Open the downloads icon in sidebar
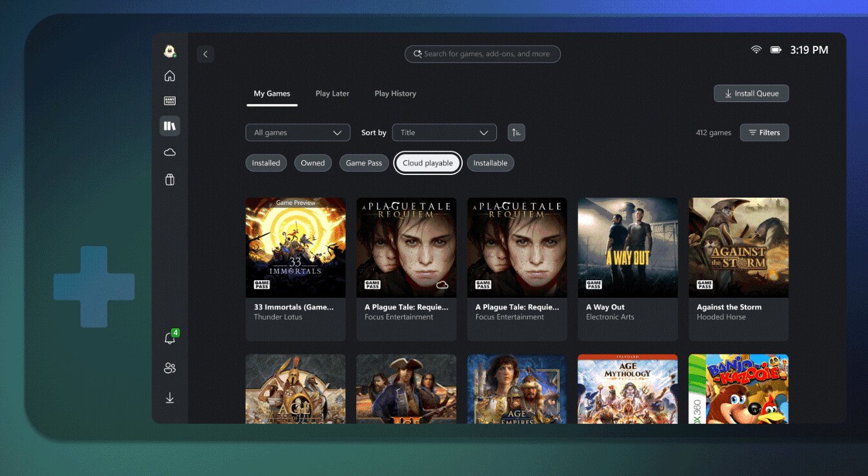Screen dimensions: 868x476 (x=170, y=398)
